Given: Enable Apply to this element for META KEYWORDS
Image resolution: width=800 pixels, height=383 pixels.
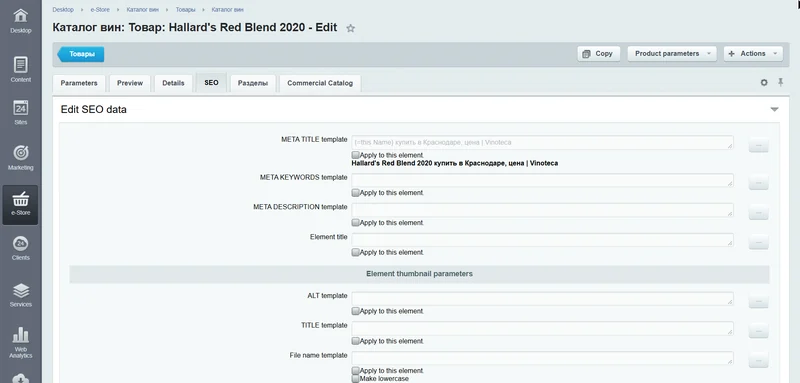Looking at the screenshot, I should tap(356, 192).
